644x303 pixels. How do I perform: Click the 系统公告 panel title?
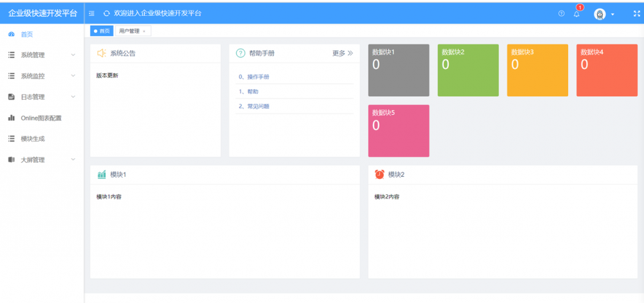123,53
